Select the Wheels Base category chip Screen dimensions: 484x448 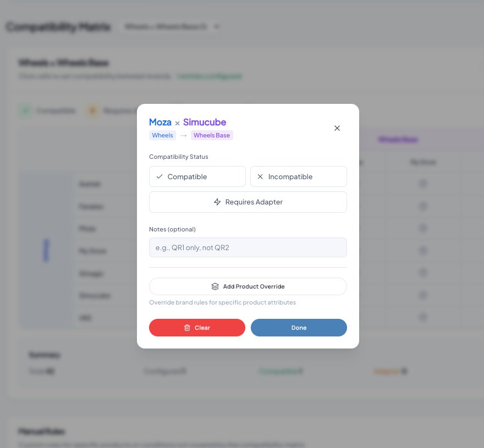click(x=212, y=135)
